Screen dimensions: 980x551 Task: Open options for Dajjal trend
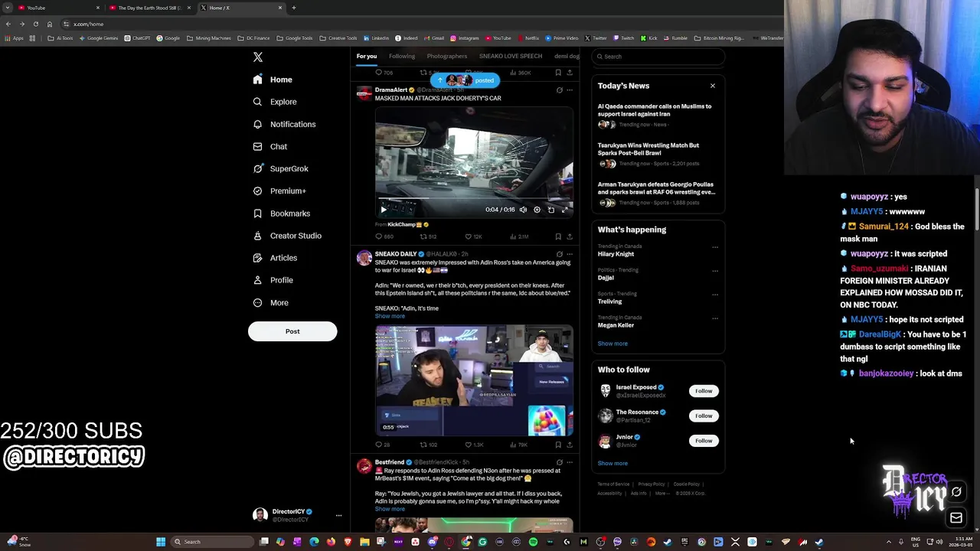point(714,271)
